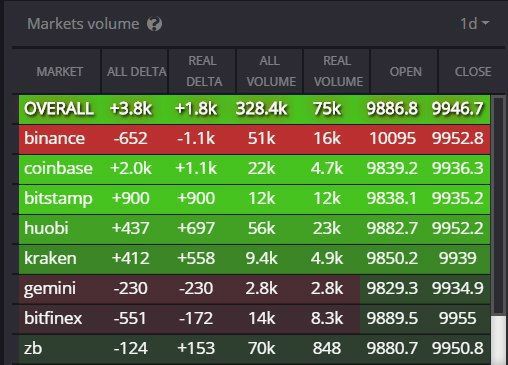
Task: Select the zb market name
Action: click(33, 348)
